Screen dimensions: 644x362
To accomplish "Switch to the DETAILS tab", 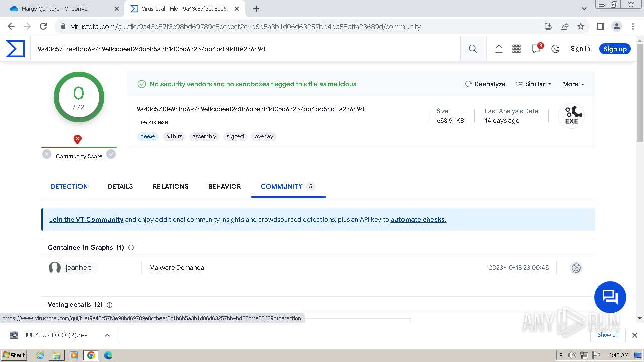I will click(x=120, y=186).
